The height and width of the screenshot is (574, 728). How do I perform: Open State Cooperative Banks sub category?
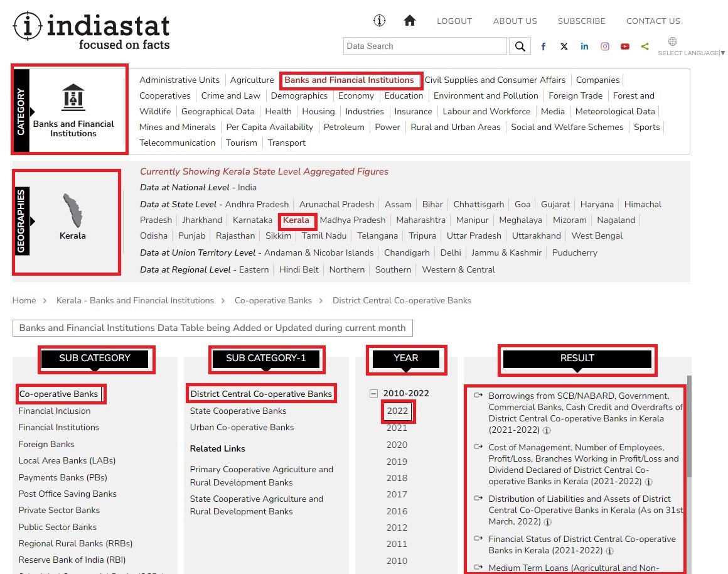238,411
